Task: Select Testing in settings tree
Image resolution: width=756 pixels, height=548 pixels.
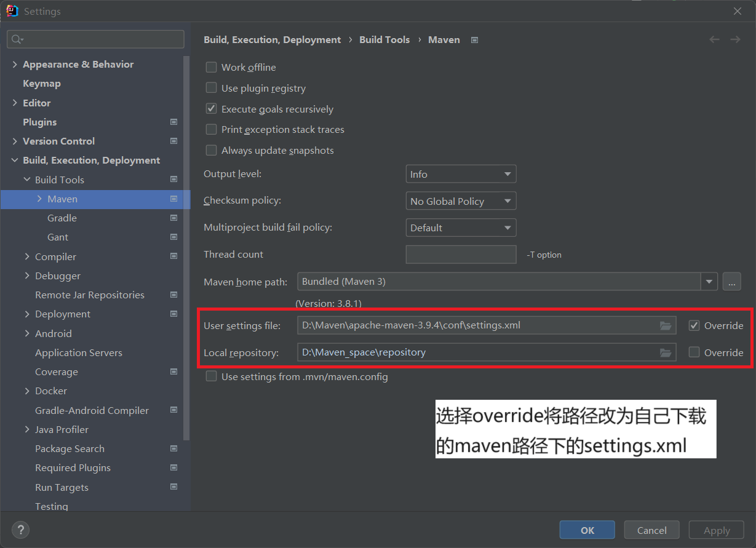Action: point(52,506)
